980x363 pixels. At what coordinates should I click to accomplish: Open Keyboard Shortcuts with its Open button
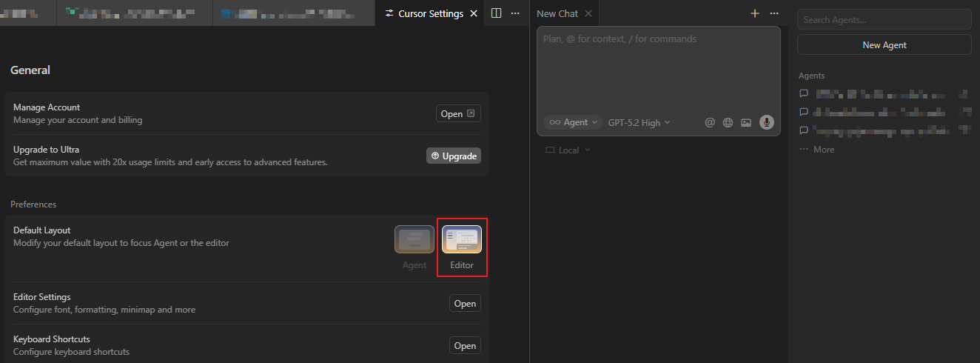pyautogui.click(x=465, y=345)
